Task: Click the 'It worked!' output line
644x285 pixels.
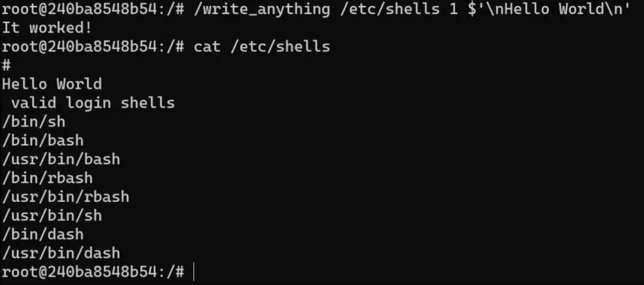Action: point(47,28)
